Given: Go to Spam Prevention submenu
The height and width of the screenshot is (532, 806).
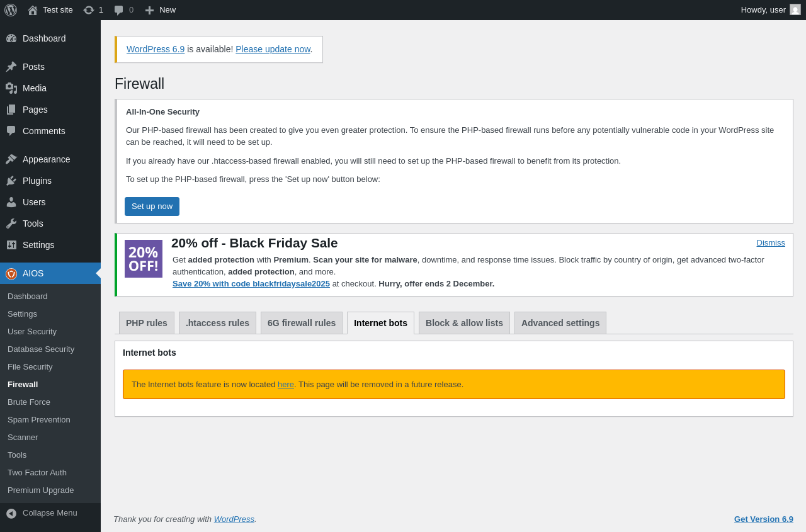Looking at the screenshot, I should tap(50, 420).
